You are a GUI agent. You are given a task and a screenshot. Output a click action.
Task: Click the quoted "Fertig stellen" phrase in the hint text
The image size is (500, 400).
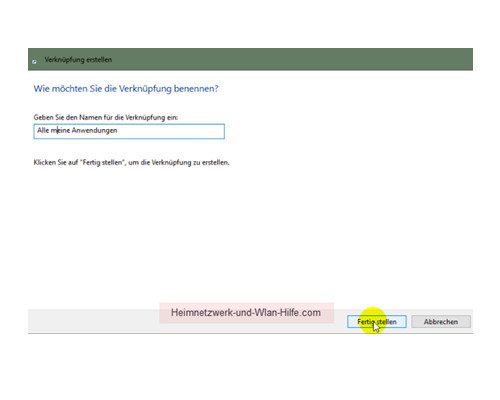pos(102,163)
